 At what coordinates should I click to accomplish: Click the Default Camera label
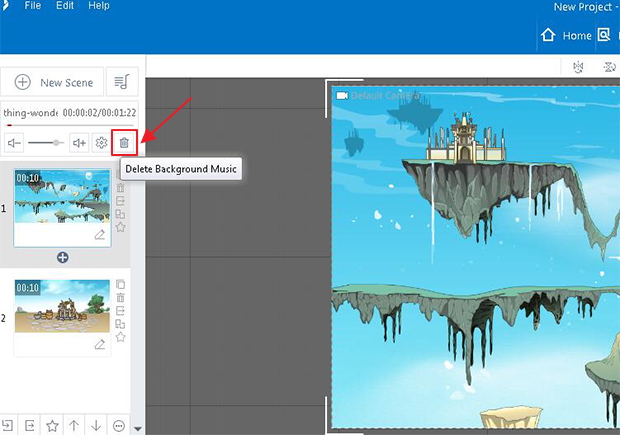(385, 96)
